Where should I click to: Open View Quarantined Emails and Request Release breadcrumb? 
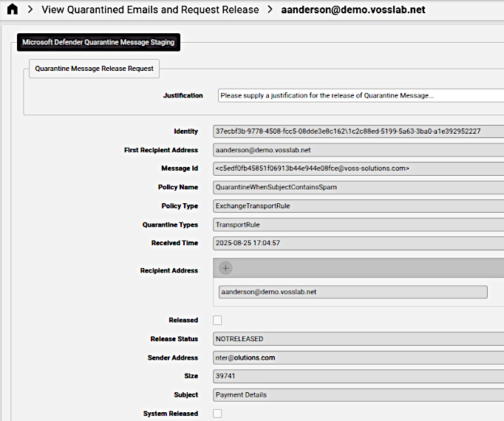point(150,10)
